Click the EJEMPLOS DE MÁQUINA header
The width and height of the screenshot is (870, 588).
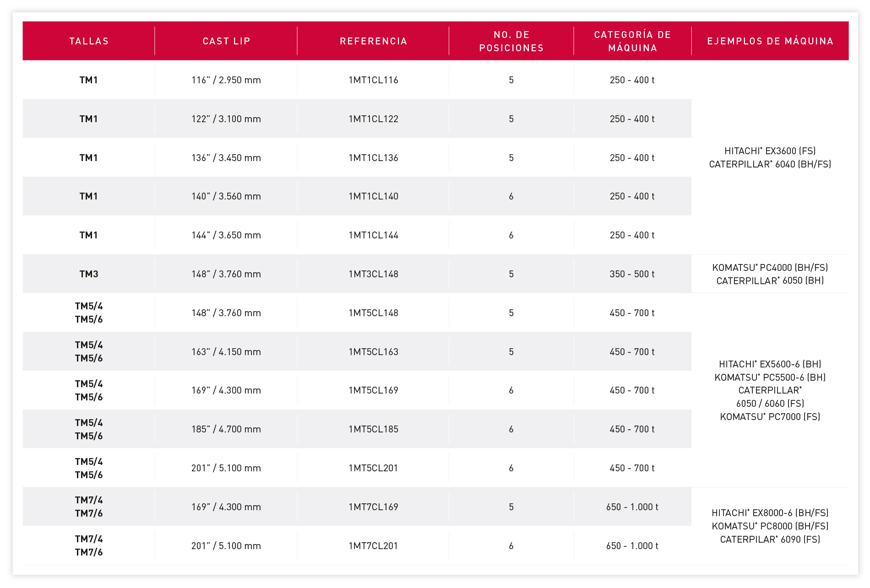pos(770,41)
